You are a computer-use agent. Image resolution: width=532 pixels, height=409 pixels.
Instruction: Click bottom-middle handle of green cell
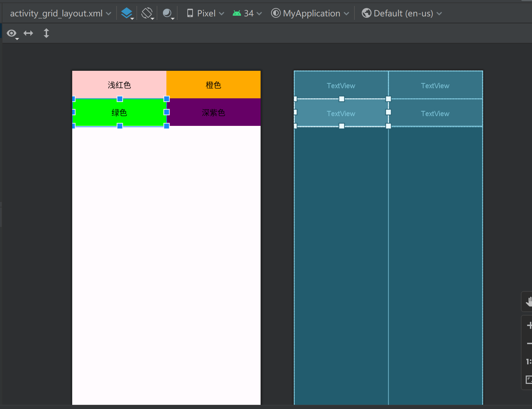tap(120, 126)
